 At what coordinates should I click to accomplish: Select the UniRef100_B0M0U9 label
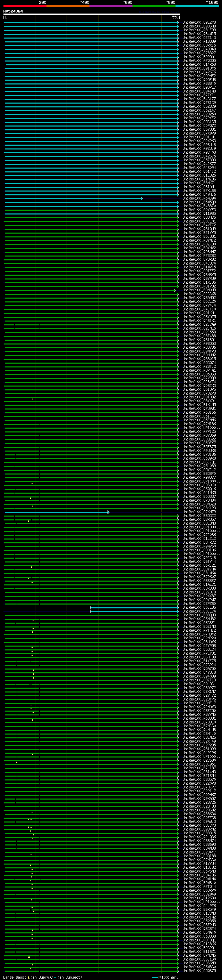[x=199, y=290]
